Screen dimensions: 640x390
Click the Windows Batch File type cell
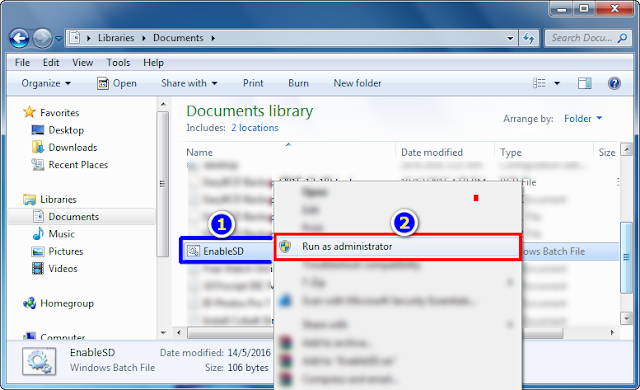pos(554,252)
